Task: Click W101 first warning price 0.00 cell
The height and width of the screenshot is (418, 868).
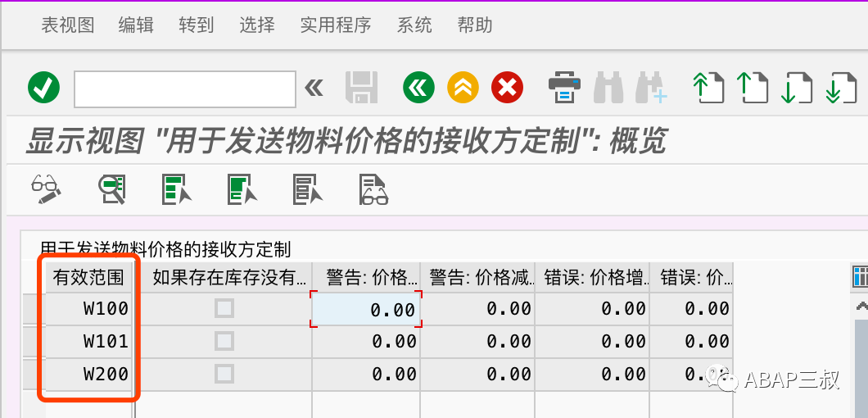Action: pyautogui.click(x=367, y=342)
